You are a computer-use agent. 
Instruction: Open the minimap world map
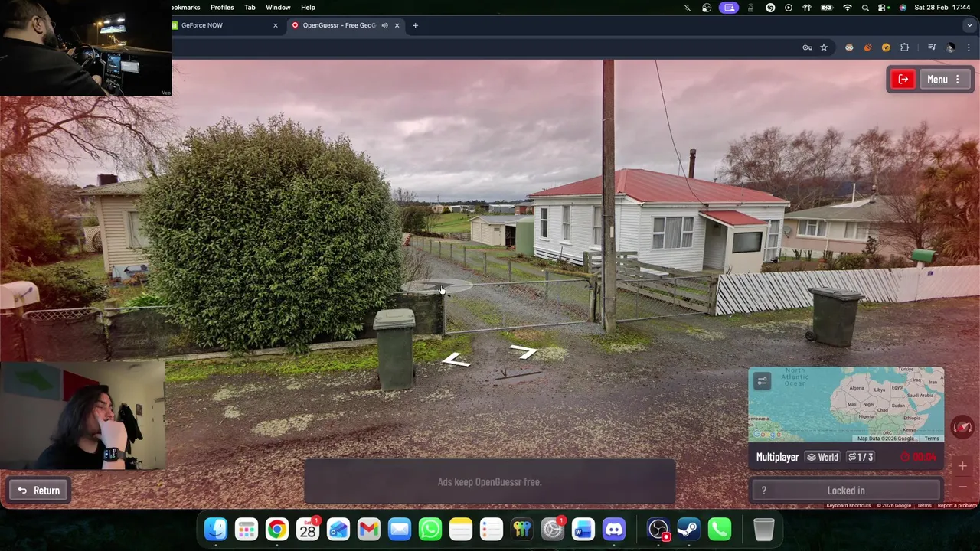point(846,404)
